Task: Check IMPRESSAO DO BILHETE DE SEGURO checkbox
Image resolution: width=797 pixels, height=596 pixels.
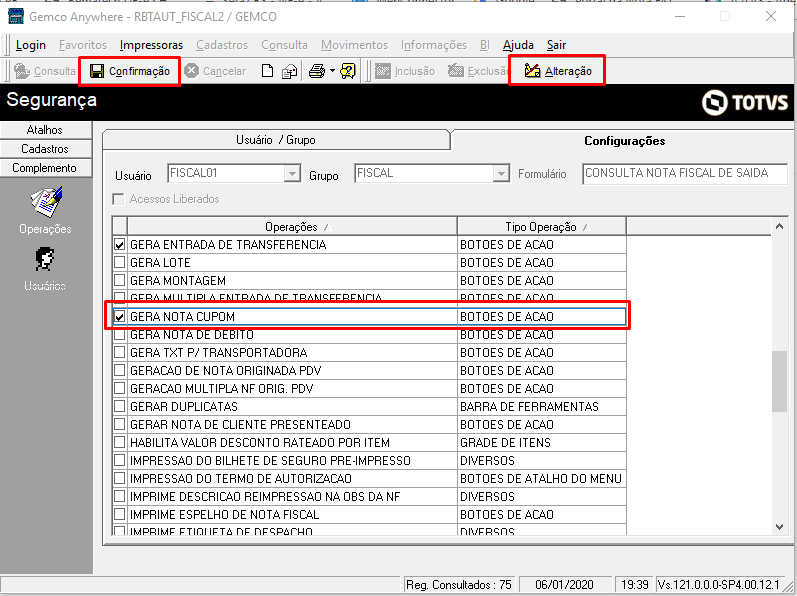Action: click(x=119, y=460)
